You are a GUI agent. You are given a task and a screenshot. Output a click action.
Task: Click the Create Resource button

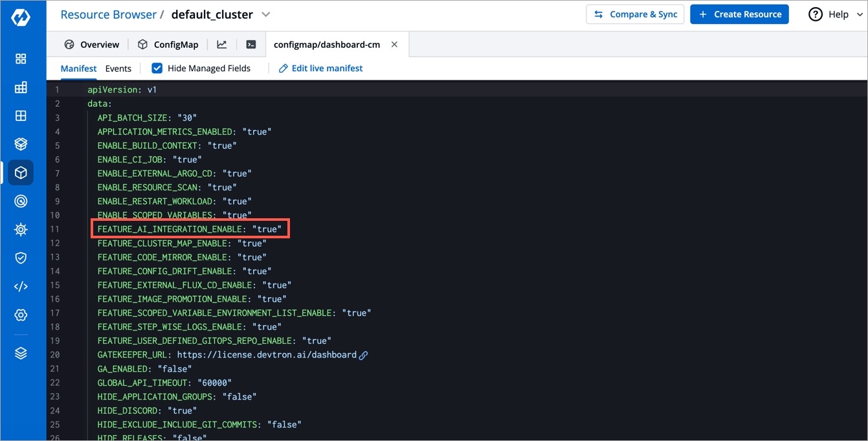tap(739, 14)
